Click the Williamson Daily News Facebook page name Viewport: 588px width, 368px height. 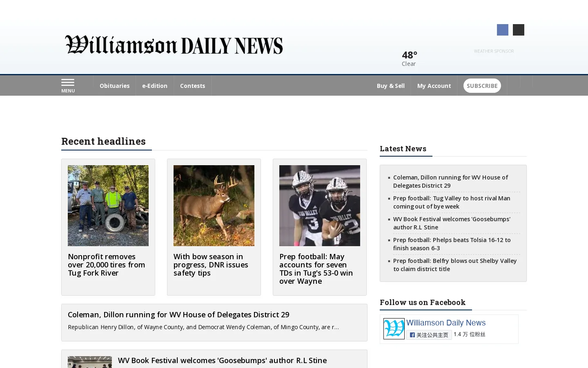[x=446, y=323]
